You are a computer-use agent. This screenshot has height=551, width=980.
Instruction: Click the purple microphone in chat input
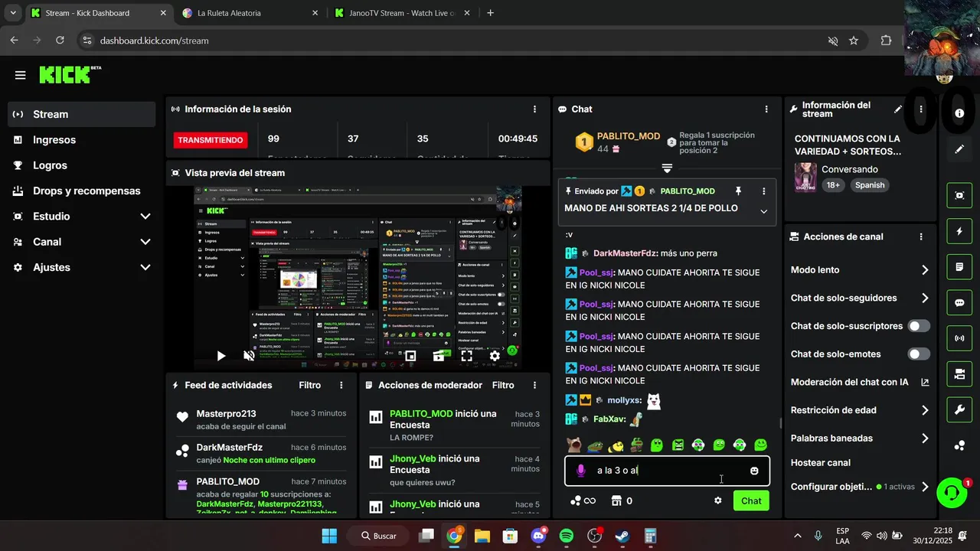tap(581, 471)
